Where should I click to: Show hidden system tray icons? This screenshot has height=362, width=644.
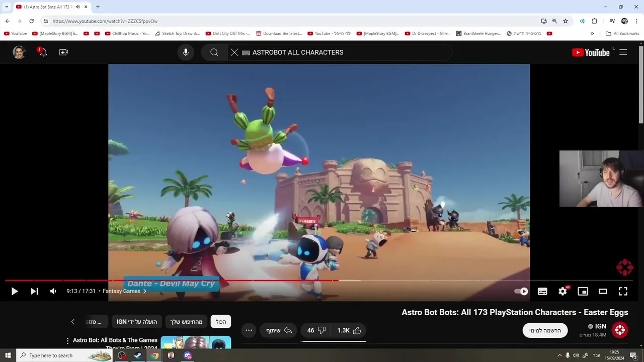pos(559,355)
